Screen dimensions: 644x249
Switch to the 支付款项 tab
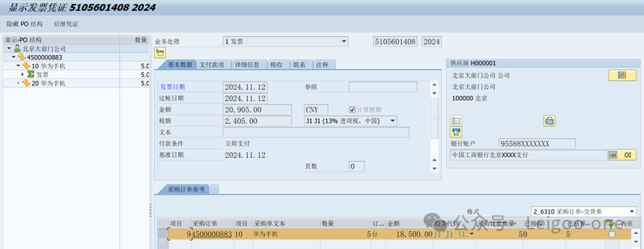pos(211,65)
